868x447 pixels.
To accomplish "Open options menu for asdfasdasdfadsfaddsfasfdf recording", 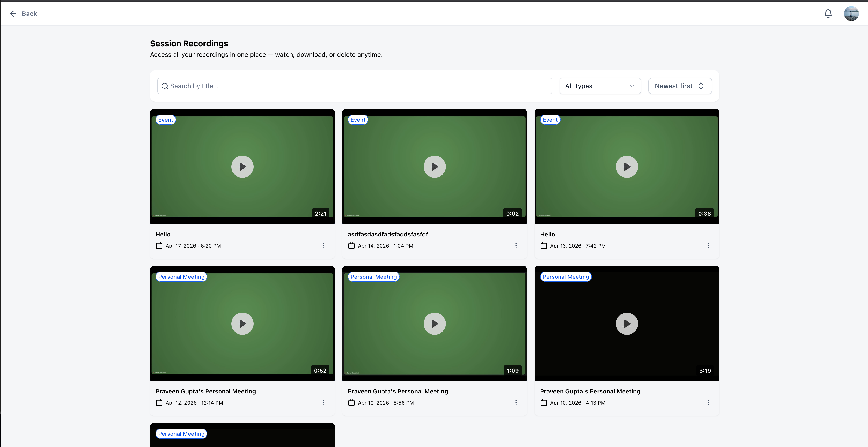I will pyautogui.click(x=516, y=246).
